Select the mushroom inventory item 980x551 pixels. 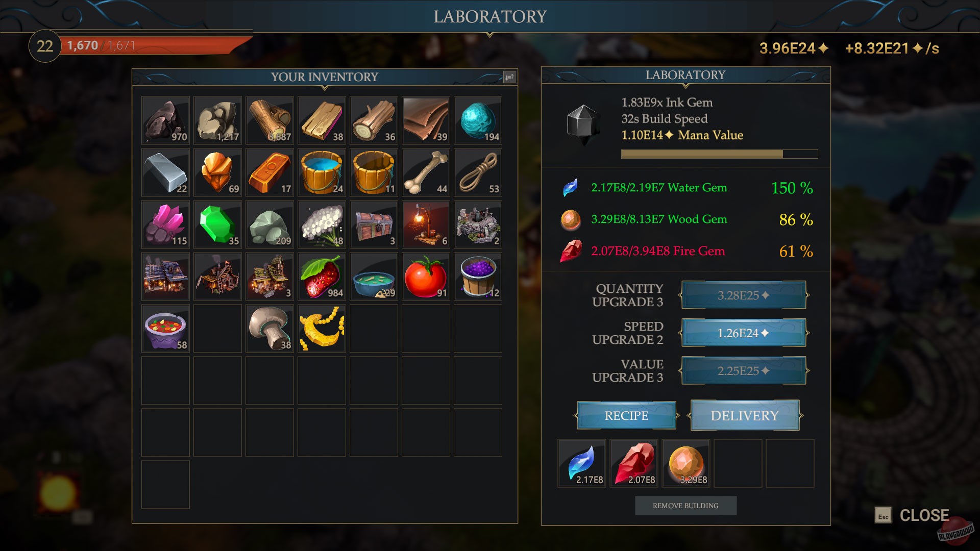coord(269,329)
